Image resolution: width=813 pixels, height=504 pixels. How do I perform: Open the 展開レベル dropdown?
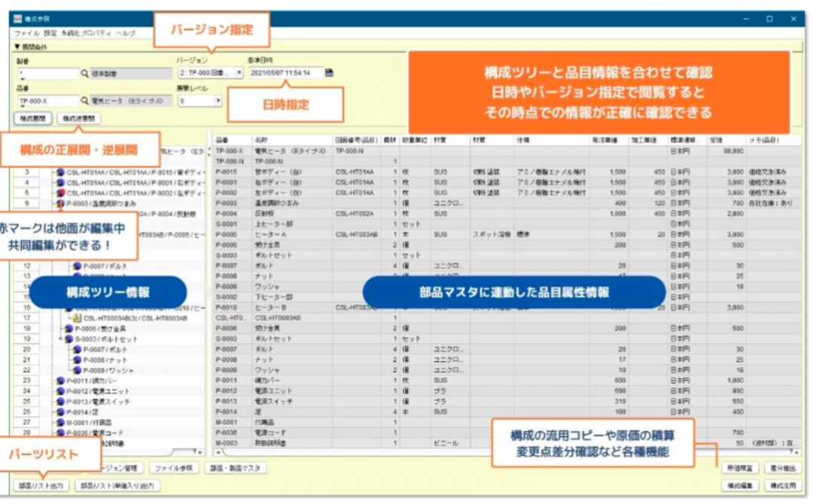(x=218, y=100)
